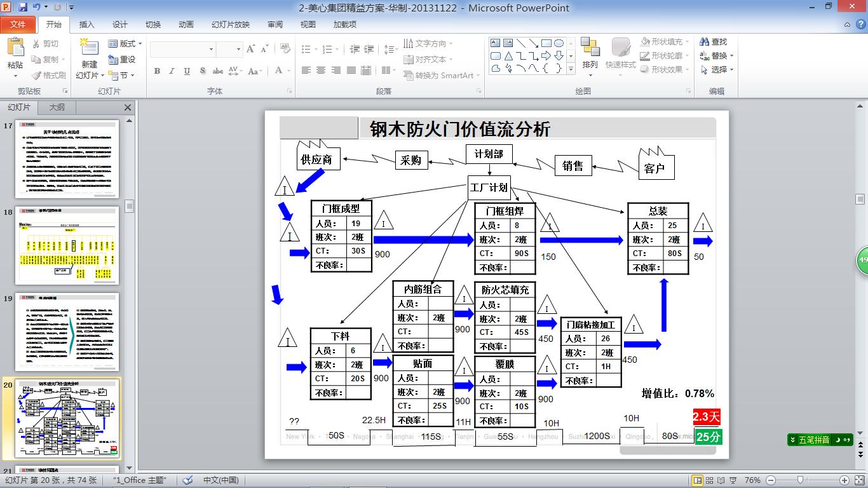This screenshot has height=488, width=868.
Task: Click the Bold formatting icon
Action: pos(157,71)
